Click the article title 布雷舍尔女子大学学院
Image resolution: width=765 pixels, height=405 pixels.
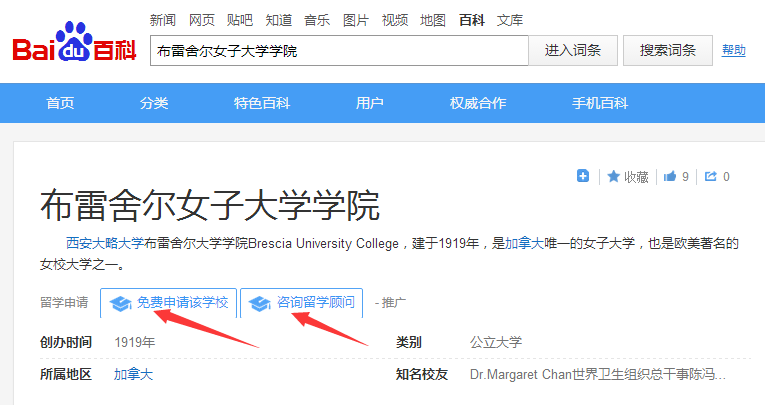(210, 206)
